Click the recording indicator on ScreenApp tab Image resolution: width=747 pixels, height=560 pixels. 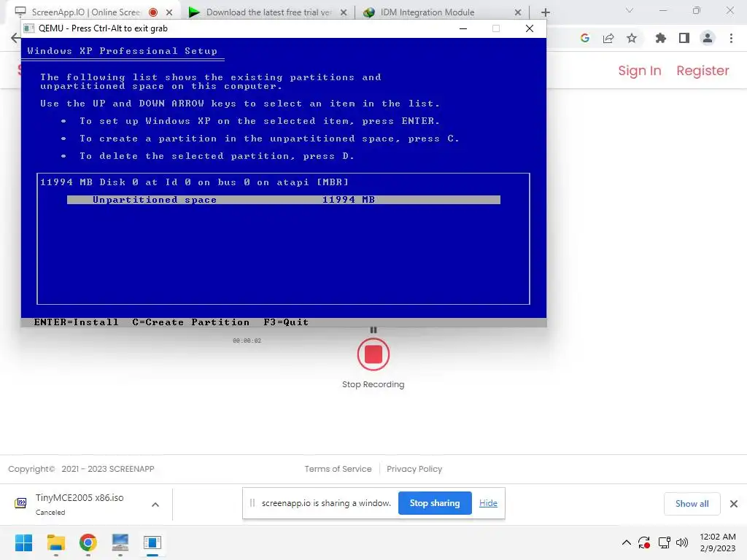click(153, 12)
